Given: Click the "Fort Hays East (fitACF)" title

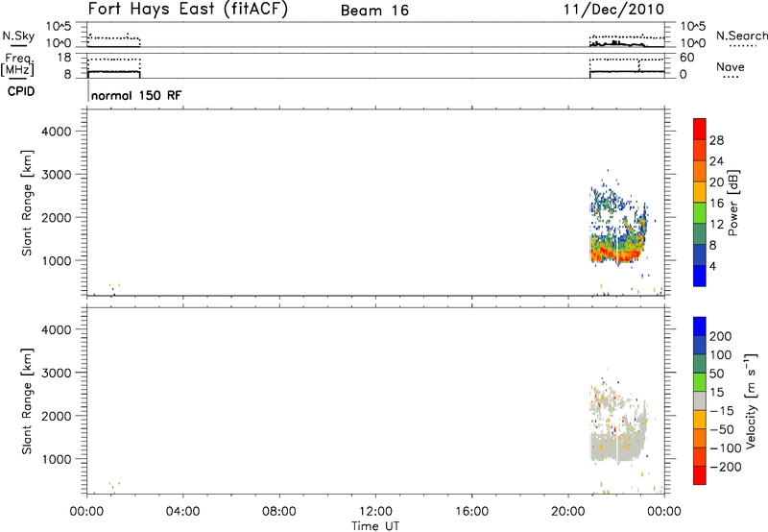Looking at the screenshot, I should (x=188, y=10).
